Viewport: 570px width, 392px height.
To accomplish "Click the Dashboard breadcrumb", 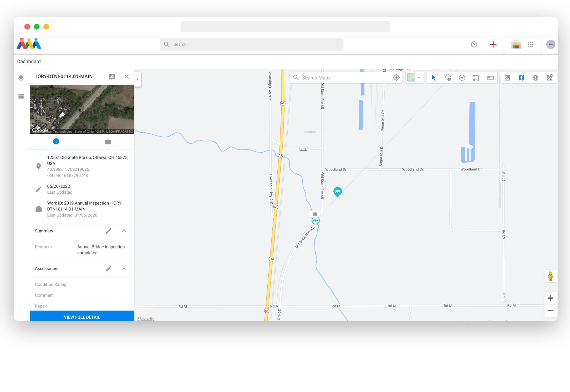I will click(x=29, y=61).
